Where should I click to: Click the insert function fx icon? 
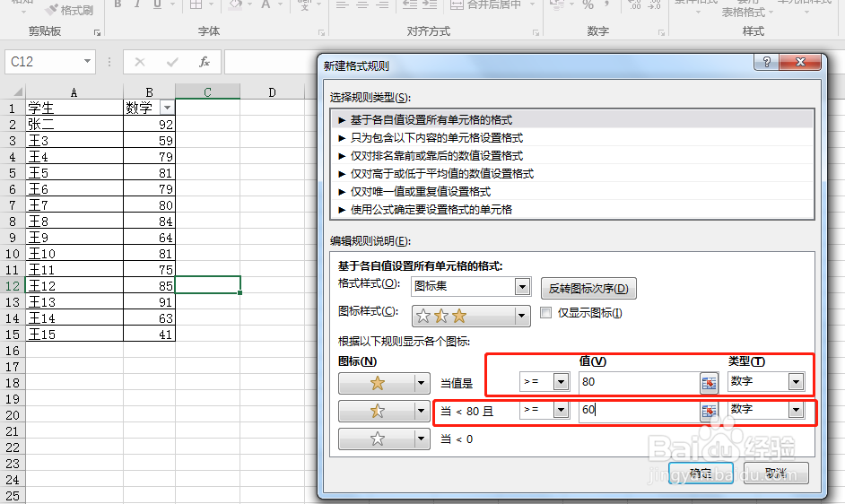pyautogui.click(x=205, y=62)
